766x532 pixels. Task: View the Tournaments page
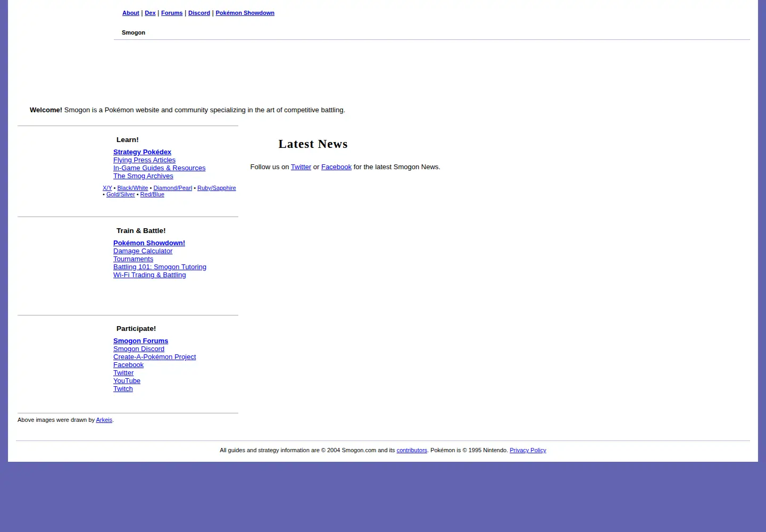coord(133,259)
